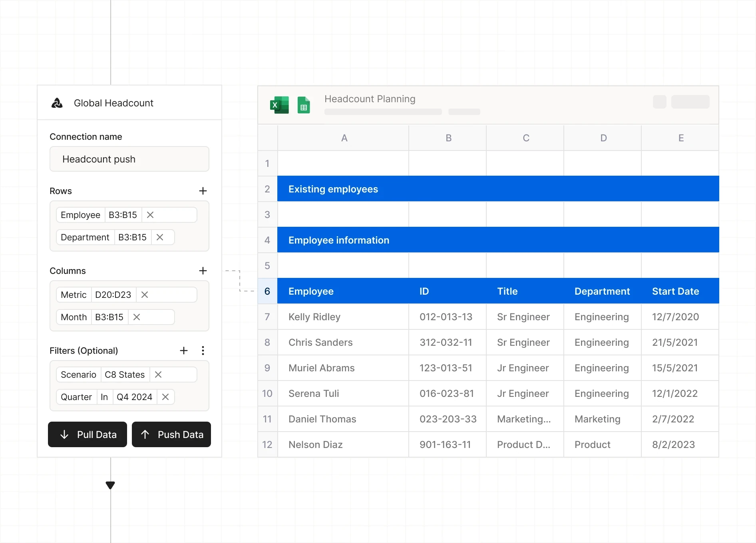756x543 pixels.
Task: Remove the Metric D20:D23 column chip
Action: coord(145,295)
